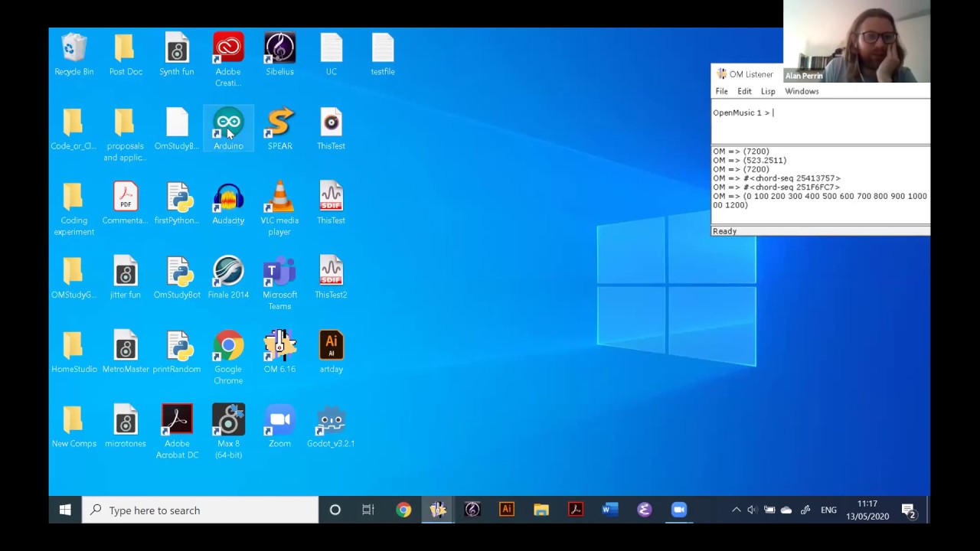Open the Lisp menu in OM Listener
980x551 pixels.
[x=768, y=91]
